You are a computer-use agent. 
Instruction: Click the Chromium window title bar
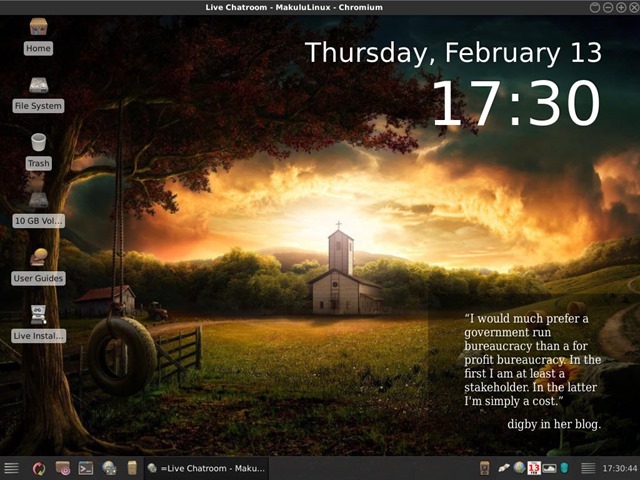300,7
